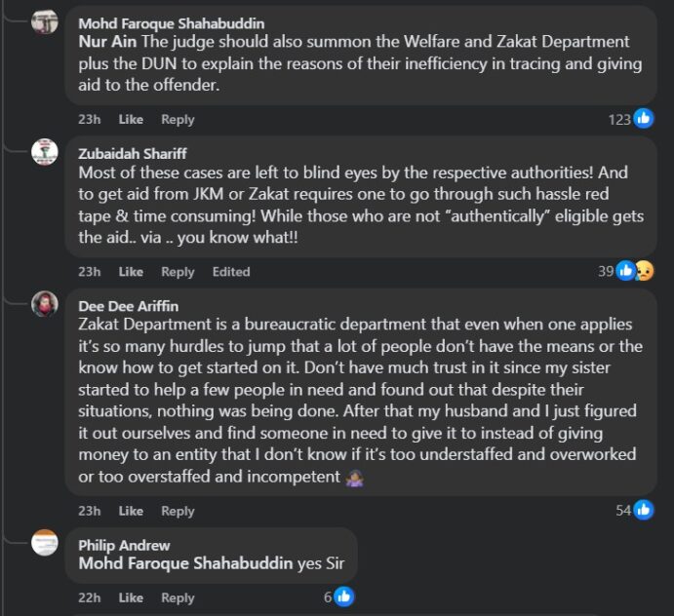This screenshot has width=674, height=616.
Task: Click the like icon on Philip Andrew's reply
Action: click(343, 597)
